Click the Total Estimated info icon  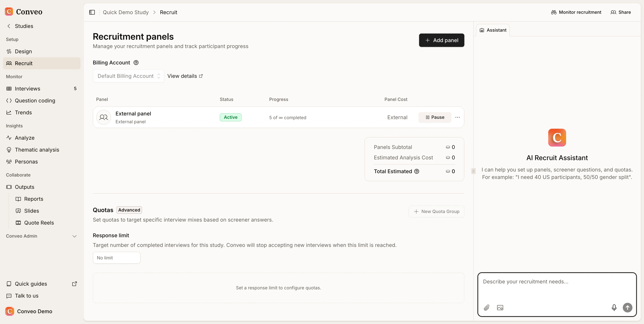pyautogui.click(x=416, y=171)
